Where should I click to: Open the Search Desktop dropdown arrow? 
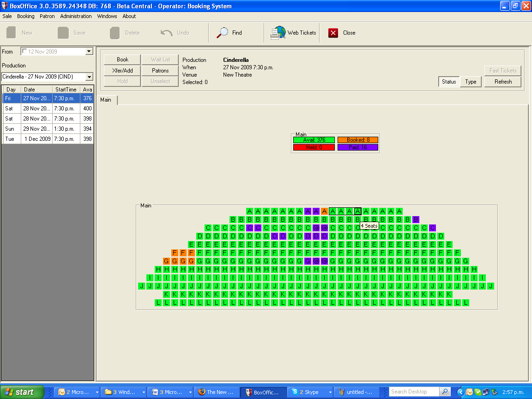445,391
